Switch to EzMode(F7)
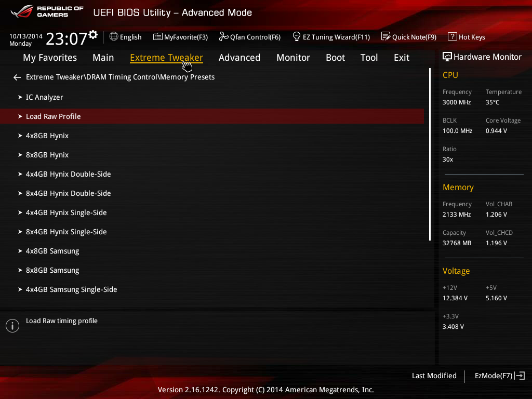Image resolution: width=532 pixels, height=399 pixels. [500, 376]
